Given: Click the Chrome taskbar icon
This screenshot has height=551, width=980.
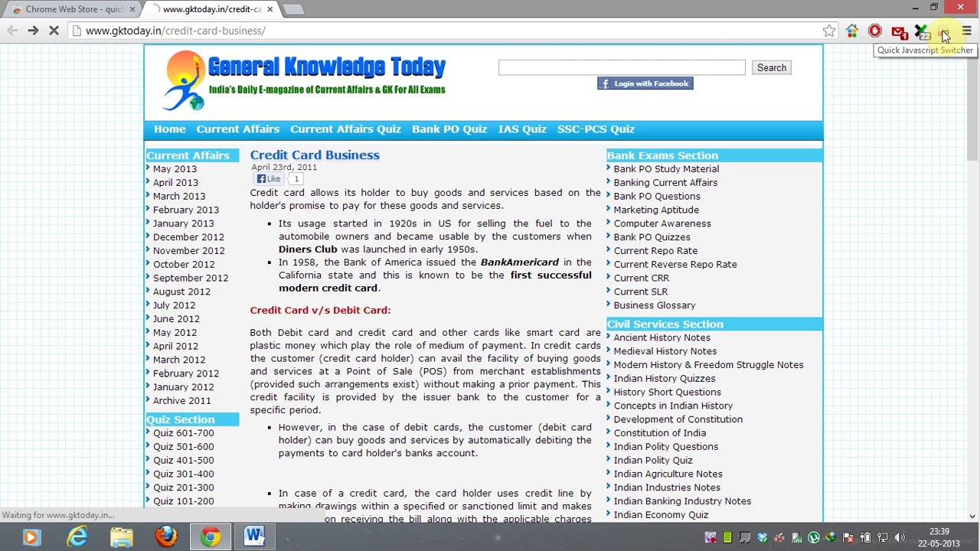Looking at the screenshot, I should [x=211, y=537].
